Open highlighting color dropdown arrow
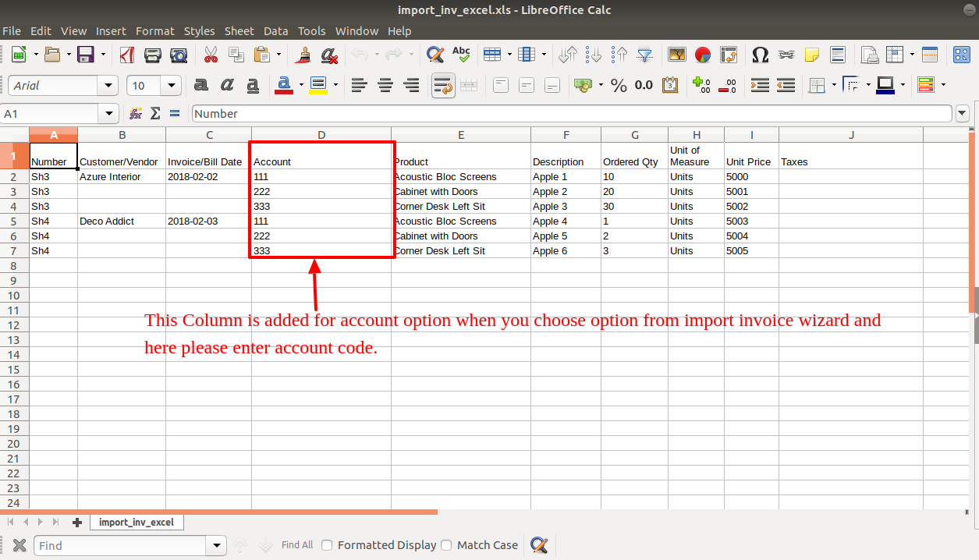The image size is (979, 560). click(x=335, y=85)
